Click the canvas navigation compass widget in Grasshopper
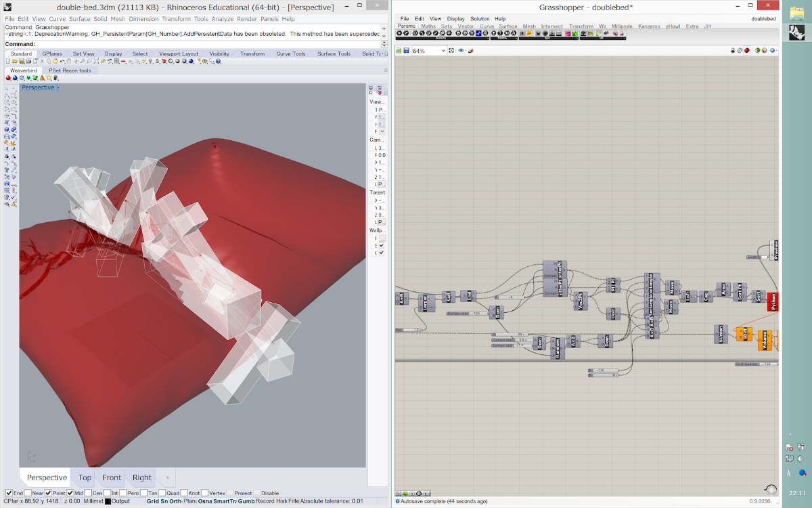Viewport: 812px width, 508px height. (771, 489)
